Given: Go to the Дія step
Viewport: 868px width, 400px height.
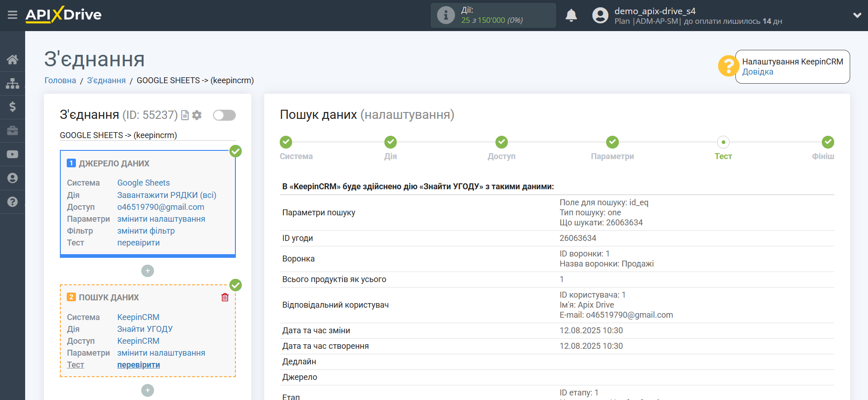Looking at the screenshot, I should [390, 142].
